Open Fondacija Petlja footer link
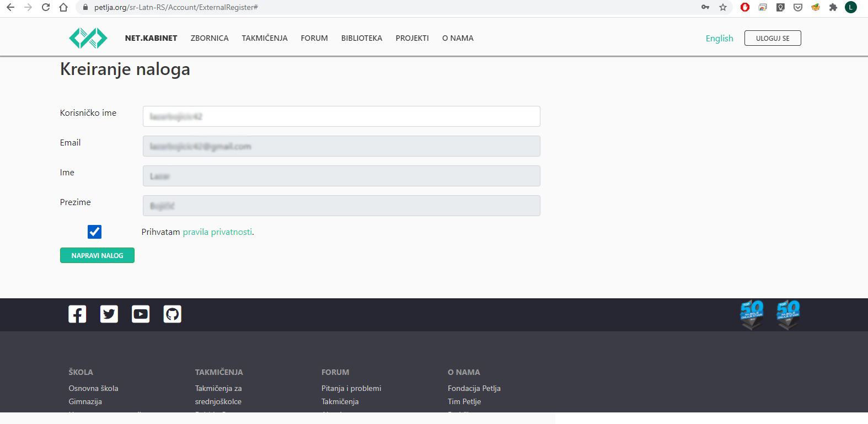The width and height of the screenshot is (868, 424). (x=474, y=388)
